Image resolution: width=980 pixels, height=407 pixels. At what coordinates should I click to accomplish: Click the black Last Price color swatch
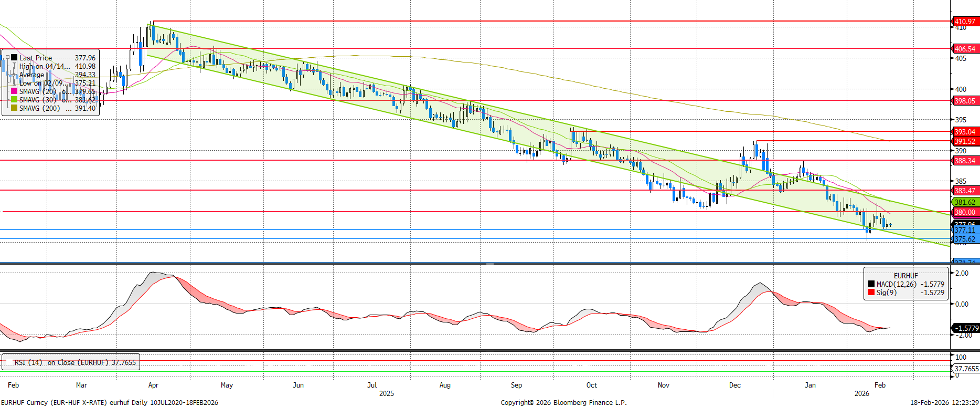(x=14, y=58)
